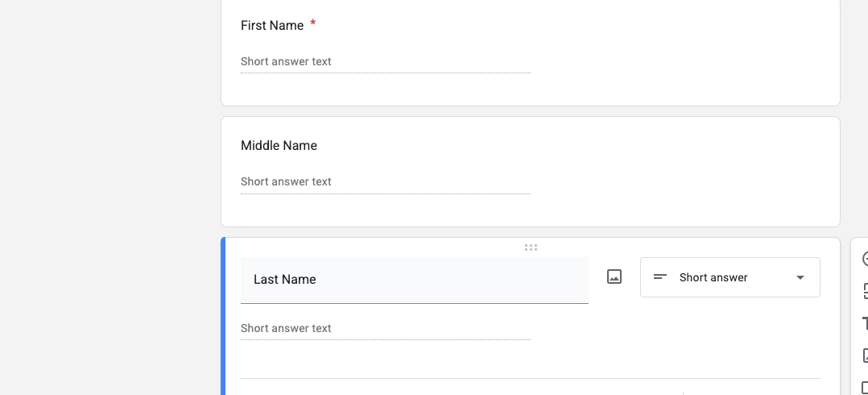Click the Add question circle-plus sidebar icon

(x=864, y=259)
